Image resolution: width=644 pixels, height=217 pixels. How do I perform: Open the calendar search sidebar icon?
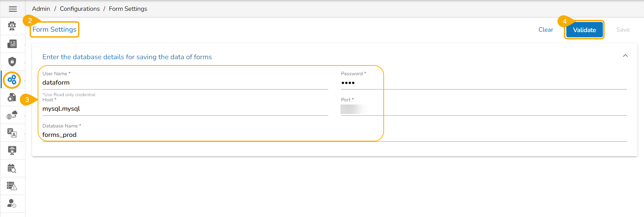[x=12, y=169]
